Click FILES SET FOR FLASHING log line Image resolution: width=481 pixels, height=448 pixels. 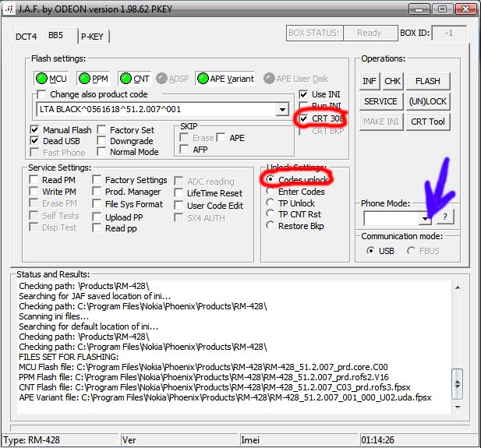tap(69, 357)
